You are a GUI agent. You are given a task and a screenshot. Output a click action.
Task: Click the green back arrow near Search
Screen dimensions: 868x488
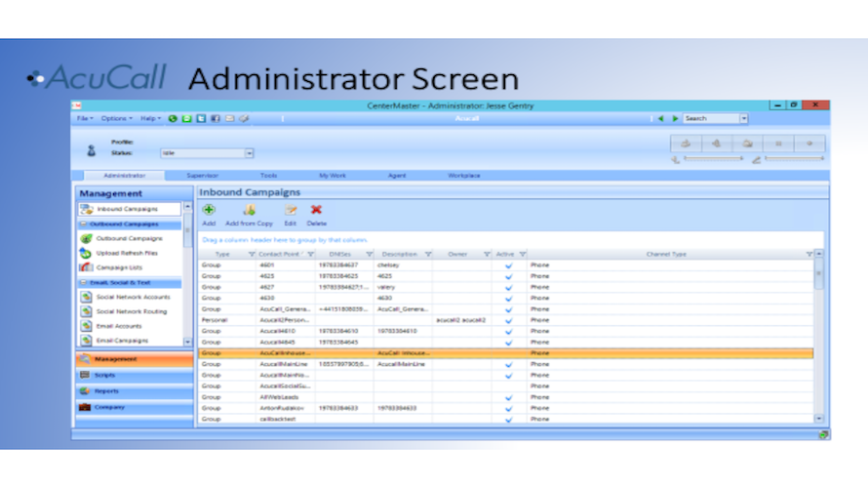(660, 118)
